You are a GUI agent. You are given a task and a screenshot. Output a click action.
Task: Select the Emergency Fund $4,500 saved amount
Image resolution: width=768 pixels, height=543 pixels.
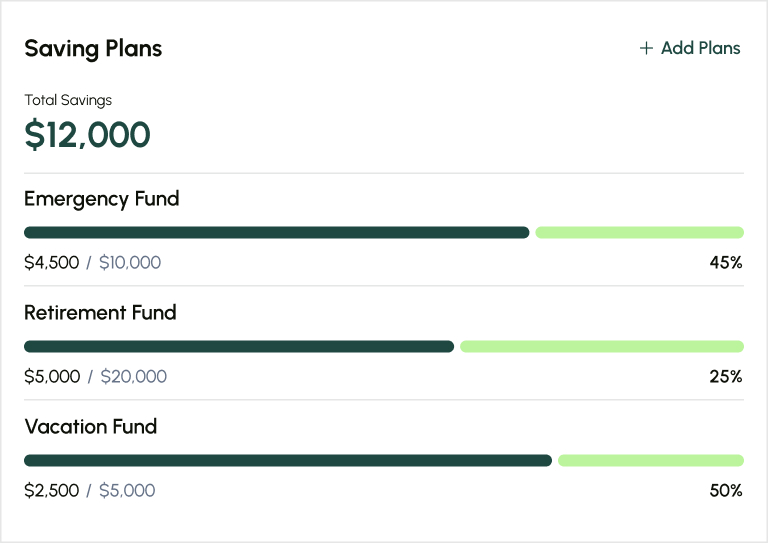point(51,263)
